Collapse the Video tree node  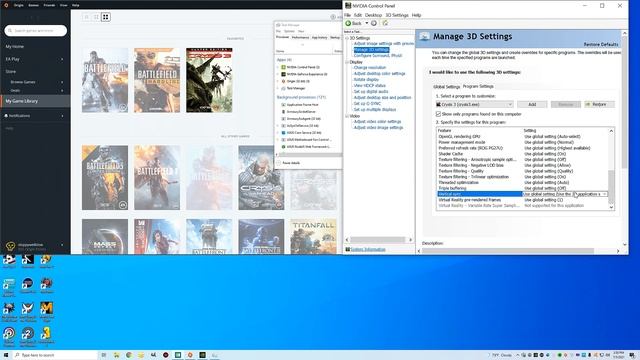pos(347,116)
